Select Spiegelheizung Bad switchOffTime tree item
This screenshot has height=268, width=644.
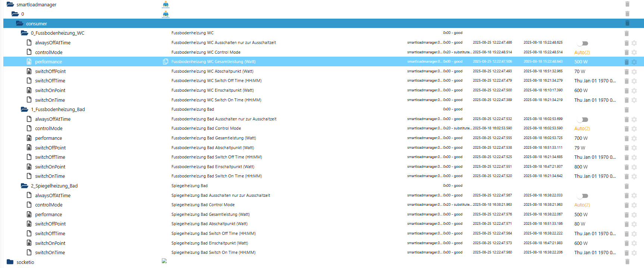(50, 233)
